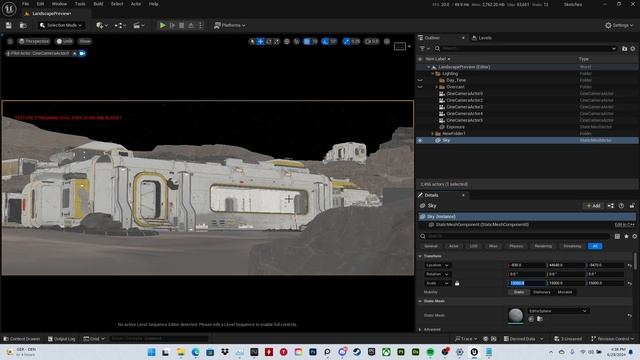This screenshot has height=360, width=640.
Task: Open the Edit menu
Action: (40, 4)
